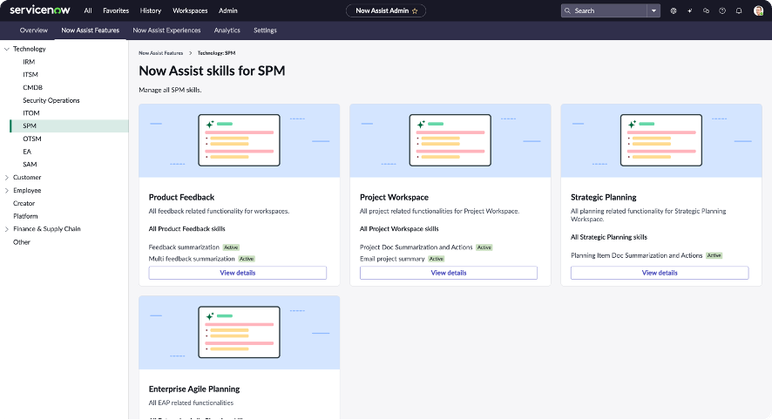Viewport: 772px width, 420px height.
Task: Open the Workspaces menu
Action: click(190, 10)
